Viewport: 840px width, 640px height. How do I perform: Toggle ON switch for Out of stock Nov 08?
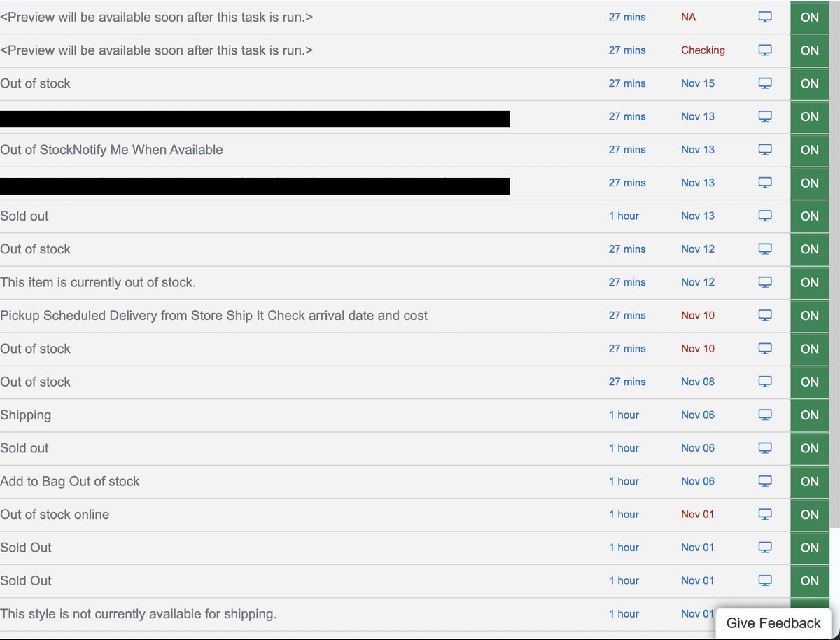(x=810, y=382)
